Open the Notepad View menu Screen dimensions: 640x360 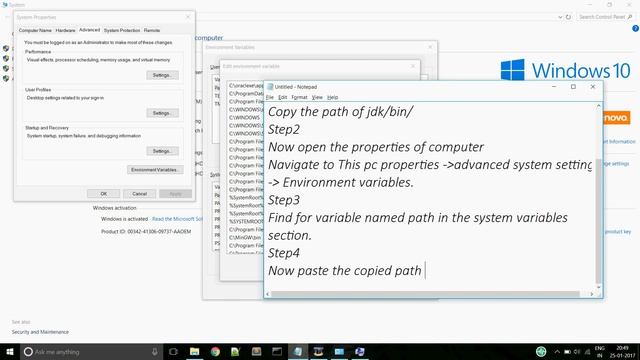[317, 97]
